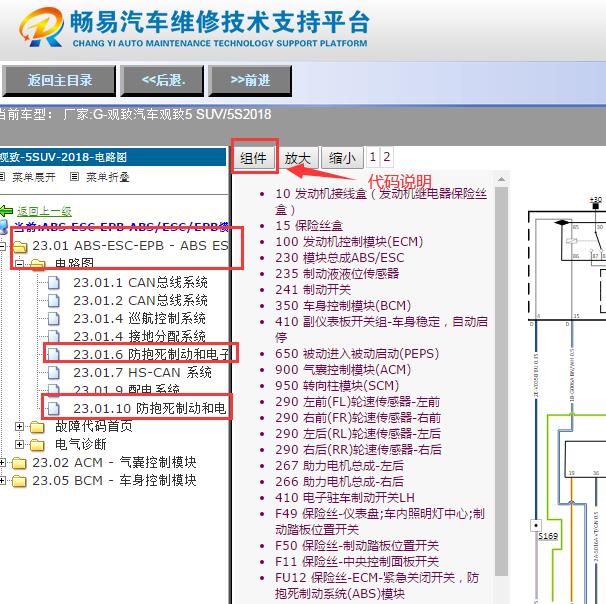Image resolution: width=606 pixels, height=604 pixels.
Task: Click folder icon of 23.05 BCM
Action: [x=19, y=481]
